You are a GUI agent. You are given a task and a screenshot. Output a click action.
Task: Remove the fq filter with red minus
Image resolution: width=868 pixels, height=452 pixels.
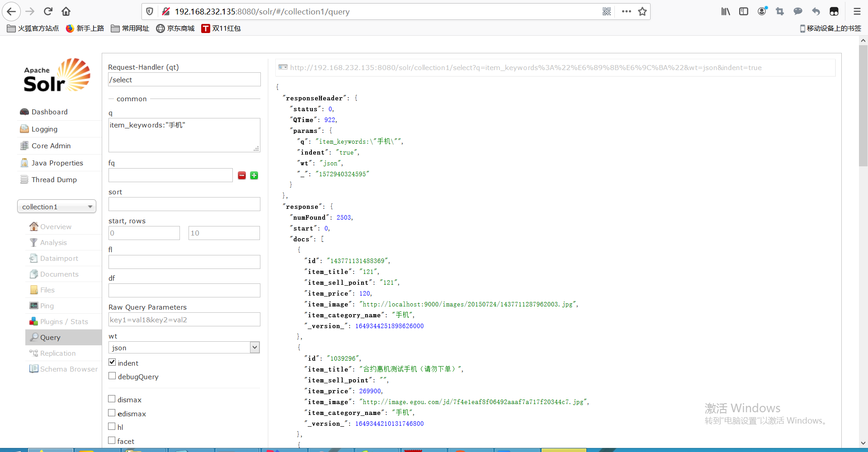point(242,175)
